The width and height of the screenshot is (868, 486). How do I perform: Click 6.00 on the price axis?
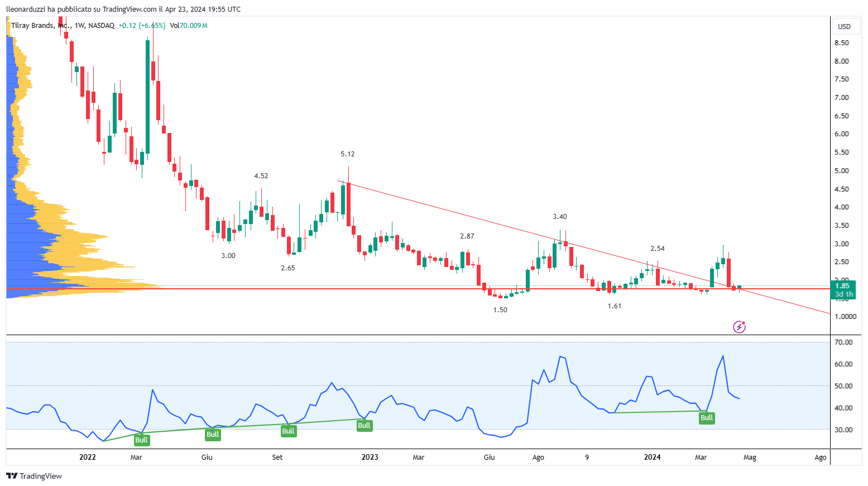[x=842, y=134]
